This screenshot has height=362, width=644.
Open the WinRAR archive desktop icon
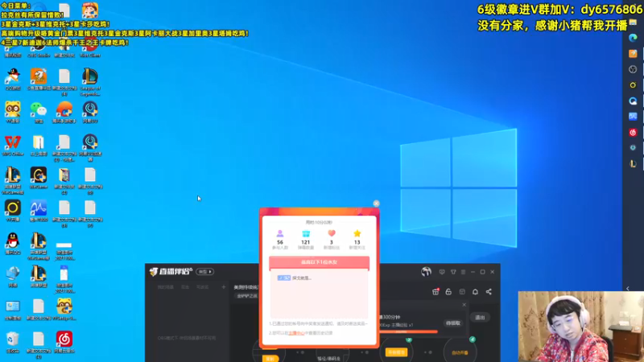(x=64, y=180)
